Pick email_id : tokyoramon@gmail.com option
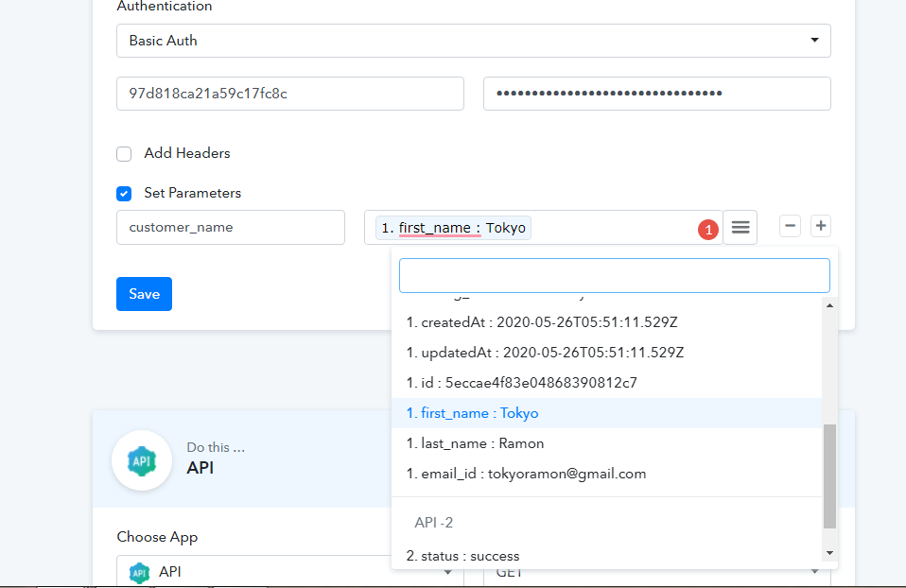 pos(607,474)
